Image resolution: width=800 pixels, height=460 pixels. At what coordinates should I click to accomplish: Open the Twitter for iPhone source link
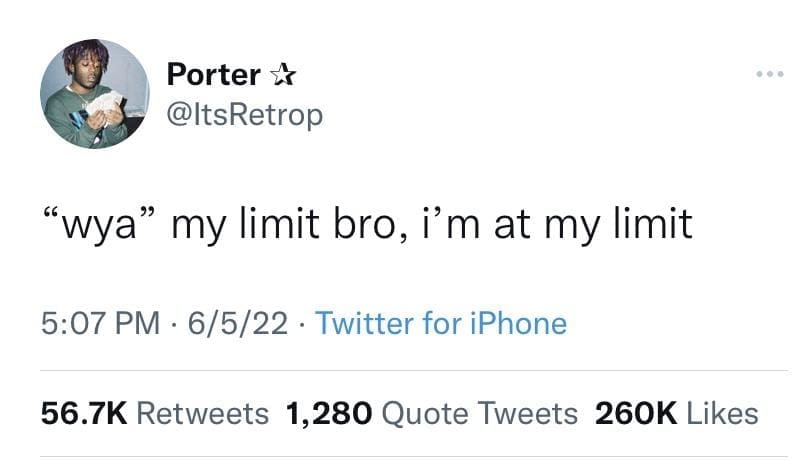[440, 324]
